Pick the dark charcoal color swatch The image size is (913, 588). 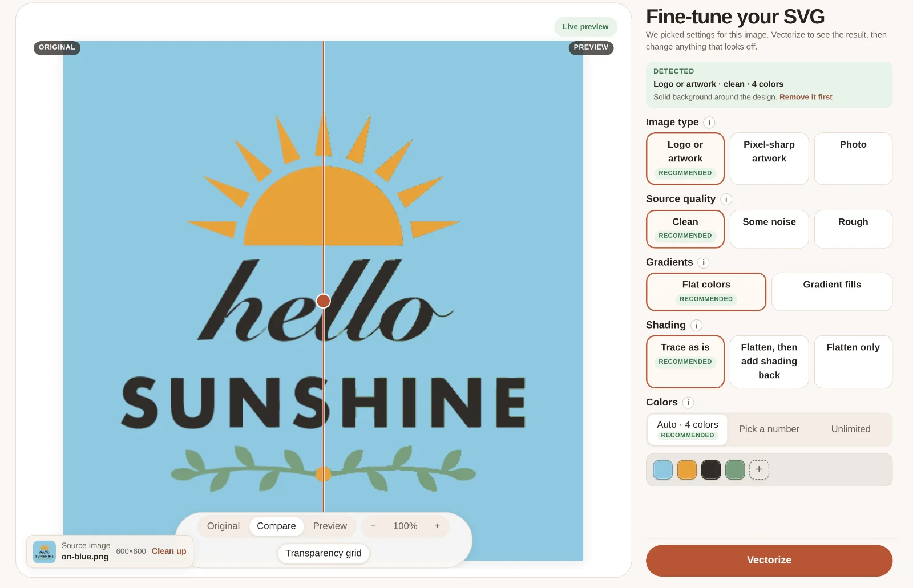coord(711,469)
